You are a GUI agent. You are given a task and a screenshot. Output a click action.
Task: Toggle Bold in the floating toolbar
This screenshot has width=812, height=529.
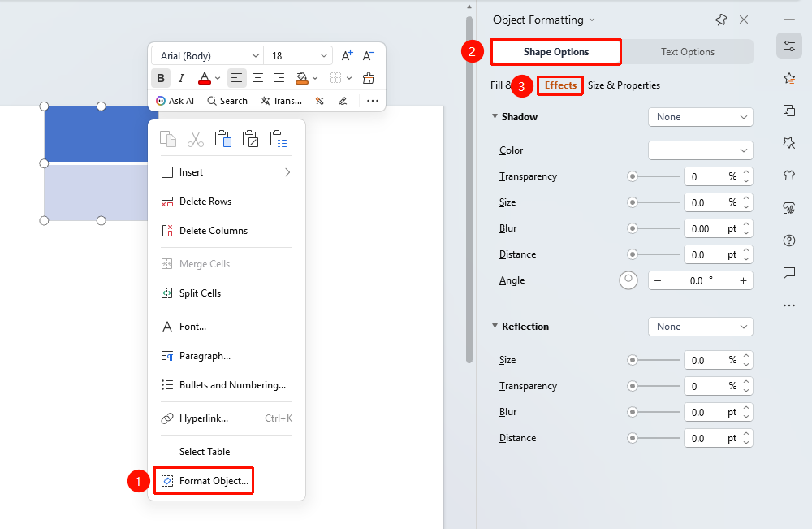[x=161, y=78]
